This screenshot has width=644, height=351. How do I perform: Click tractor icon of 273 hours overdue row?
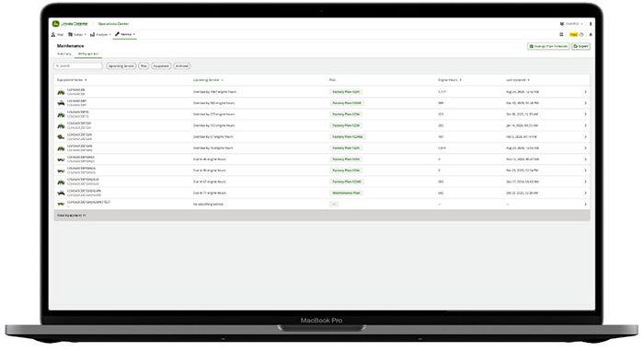point(61,114)
